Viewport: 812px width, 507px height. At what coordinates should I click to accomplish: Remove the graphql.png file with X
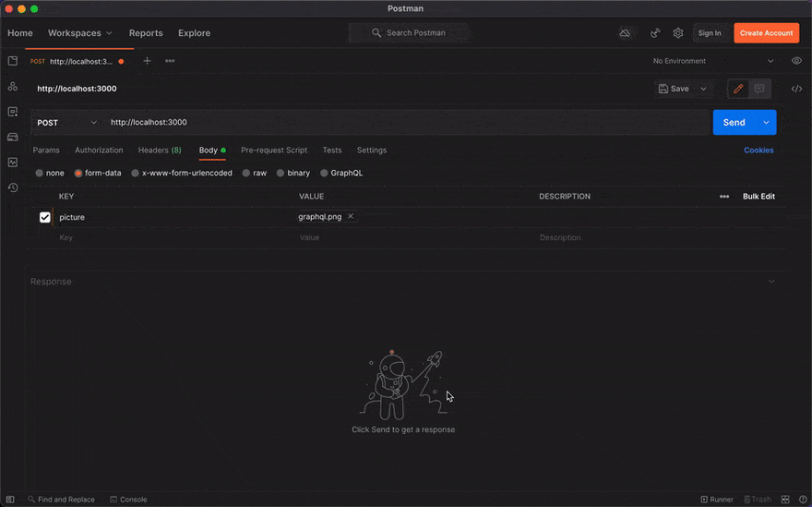(x=351, y=216)
